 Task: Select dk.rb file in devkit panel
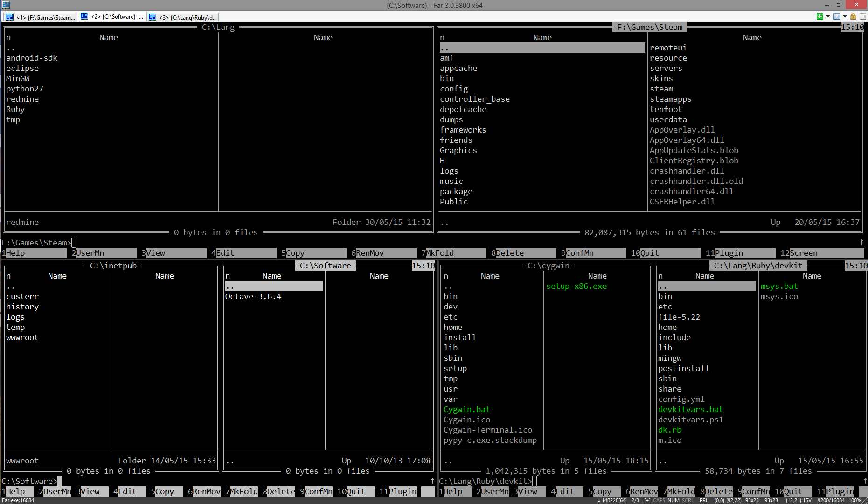(670, 430)
